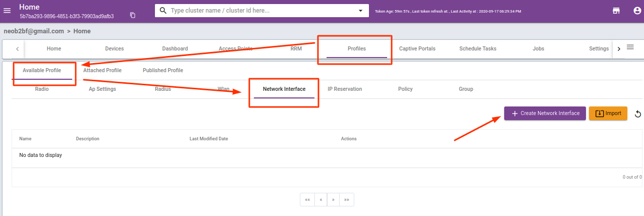Sort by the Name column header
Screen dimensions: 644x216
pyautogui.click(x=25, y=139)
